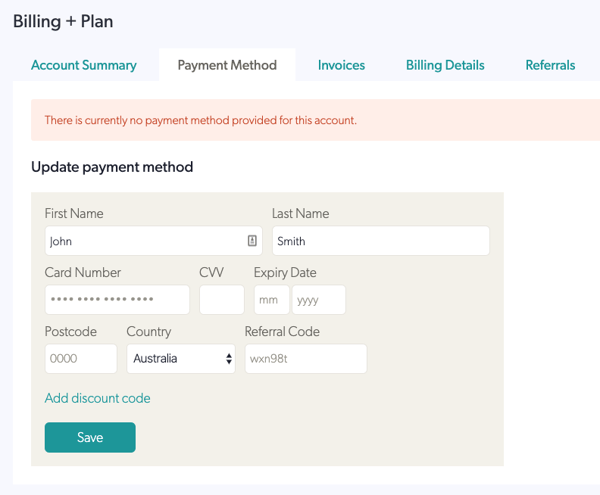Focus the First Name field containing John
The image size is (600, 495).
(x=153, y=241)
